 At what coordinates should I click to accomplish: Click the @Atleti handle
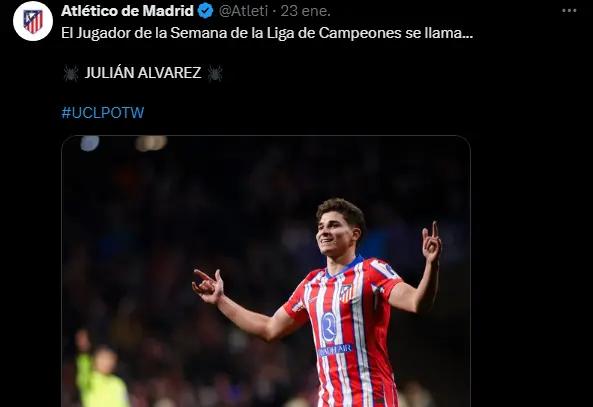click(244, 11)
